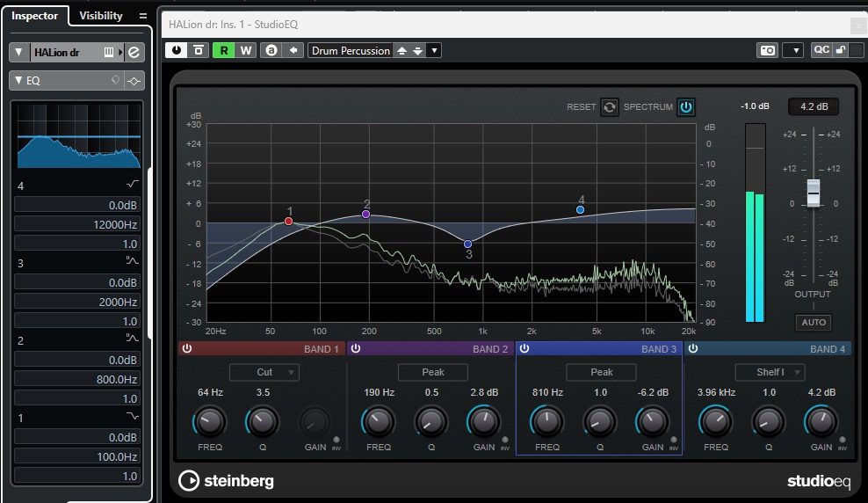Collapse the EQ section in Inspector

pos(18,81)
